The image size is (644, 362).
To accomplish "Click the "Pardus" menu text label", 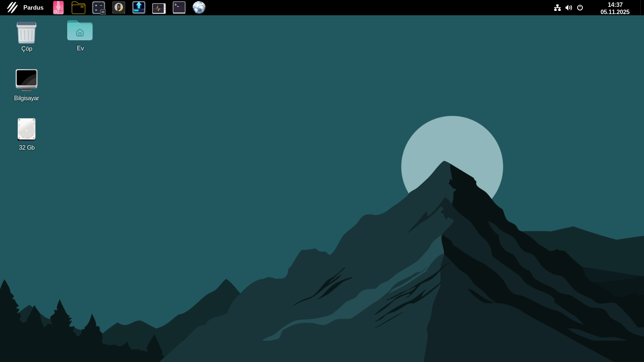I will [33, 8].
